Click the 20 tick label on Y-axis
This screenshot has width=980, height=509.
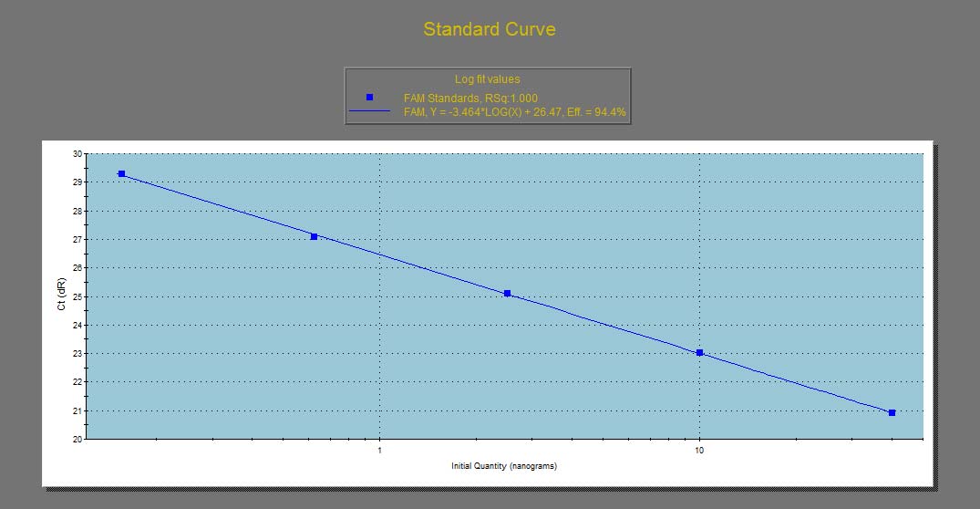(77, 440)
